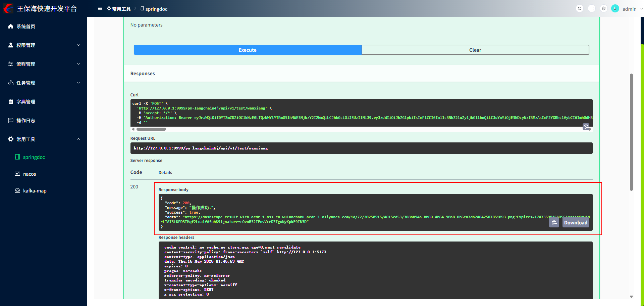
Task: Click the 200 response code
Action: tap(134, 187)
